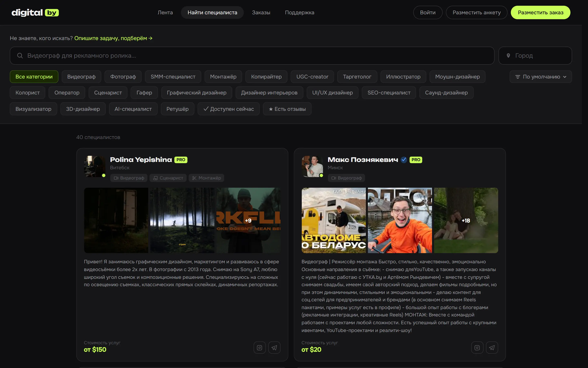
Task: Click Polina Yepishina's avatar
Action: [95, 166]
